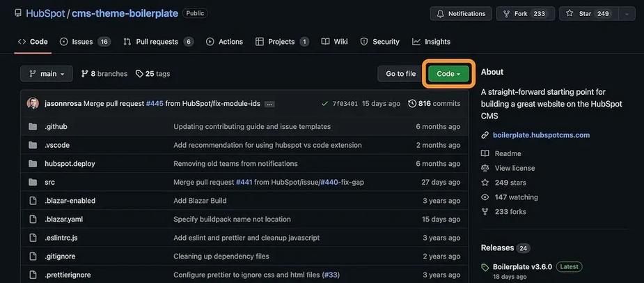The width and height of the screenshot is (644, 283).
Task: Click the Go to file button
Action: click(400, 74)
